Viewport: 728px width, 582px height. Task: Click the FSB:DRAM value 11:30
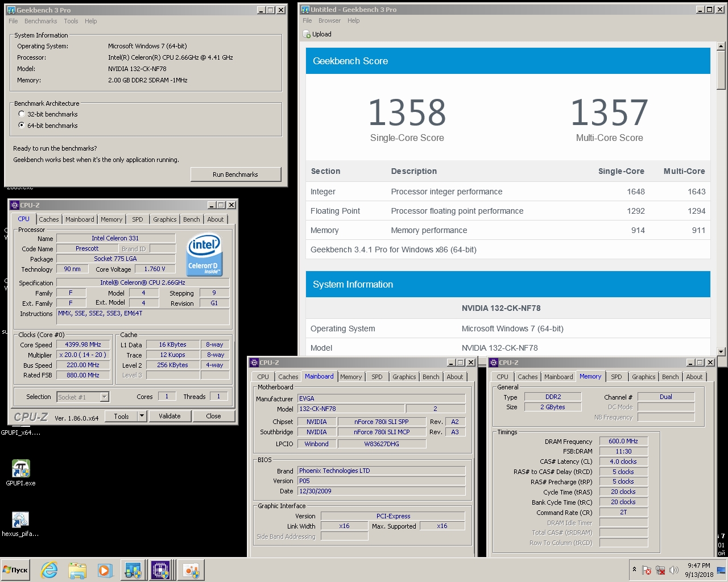click(623, 451)
